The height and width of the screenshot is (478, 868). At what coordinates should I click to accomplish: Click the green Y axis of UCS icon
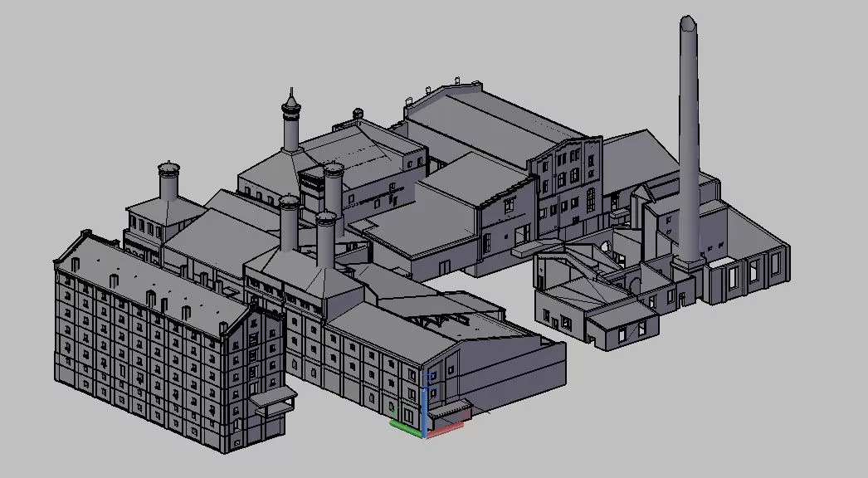point(406,425)
